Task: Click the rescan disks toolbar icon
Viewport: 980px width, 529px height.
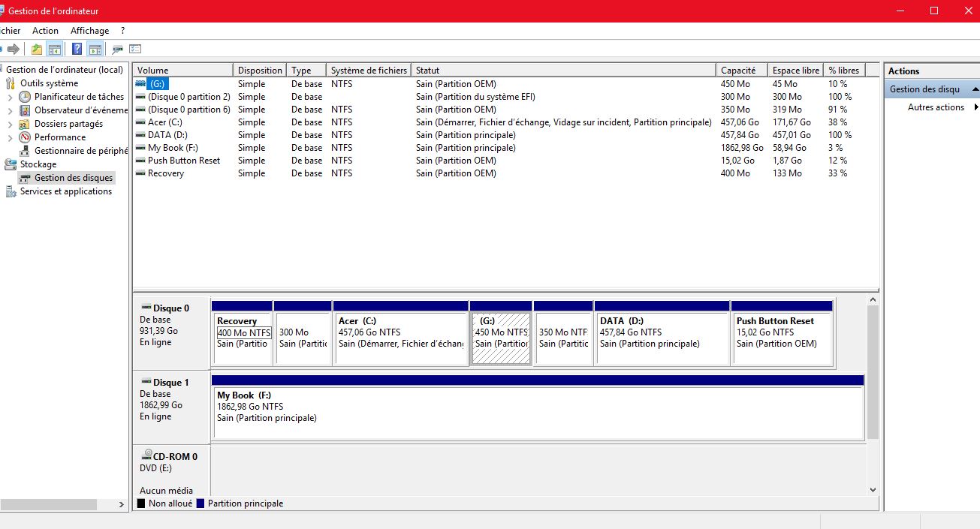Action: click(117, 50)
